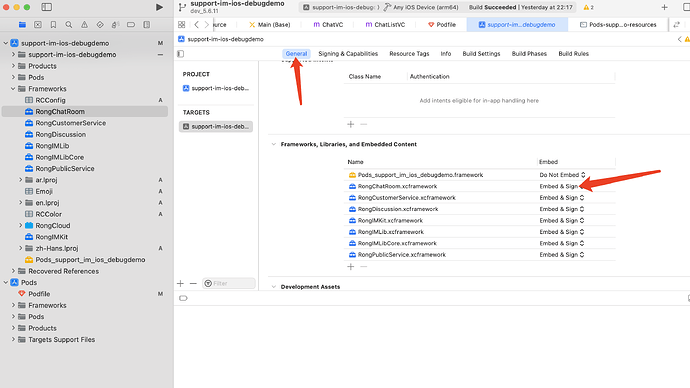Switch to the Podfile editor tab
690x388 pixels.
(442, 25)
